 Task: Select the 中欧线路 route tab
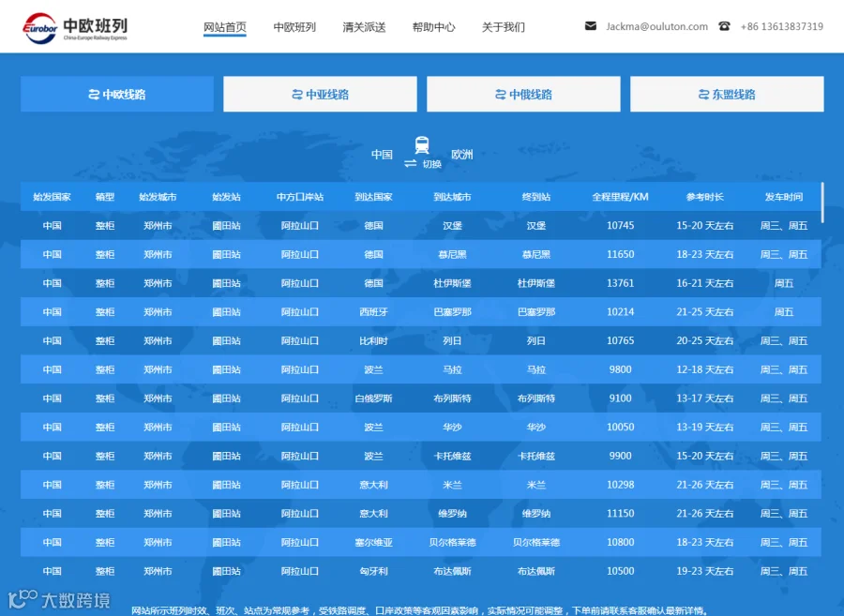(x=117, y=94)
